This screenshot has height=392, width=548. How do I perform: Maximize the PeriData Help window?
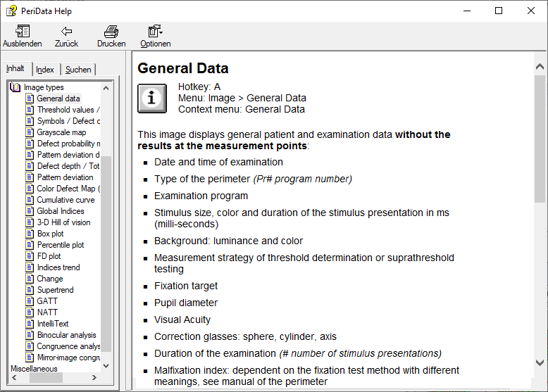click(x=499, y=11)
